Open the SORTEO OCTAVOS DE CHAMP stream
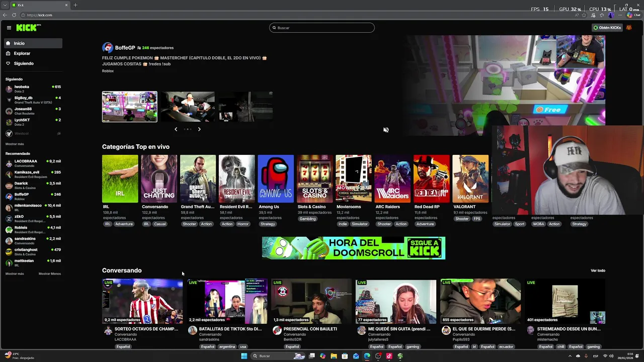The height and width of the screenshot is (362, 644). (x=142, y=302)
